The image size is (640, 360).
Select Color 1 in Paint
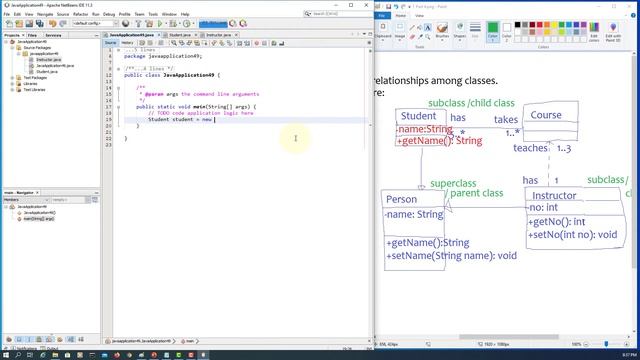click(493, 32)
